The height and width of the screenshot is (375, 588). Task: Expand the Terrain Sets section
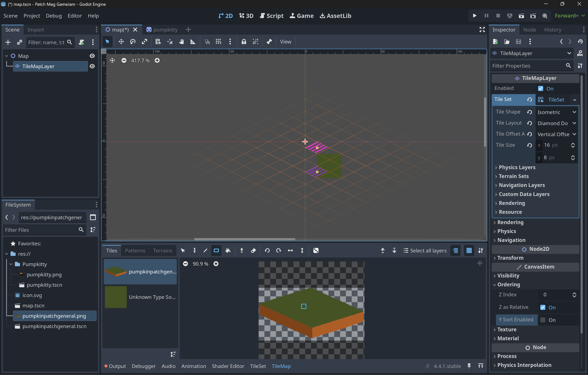tap(513, 176)
